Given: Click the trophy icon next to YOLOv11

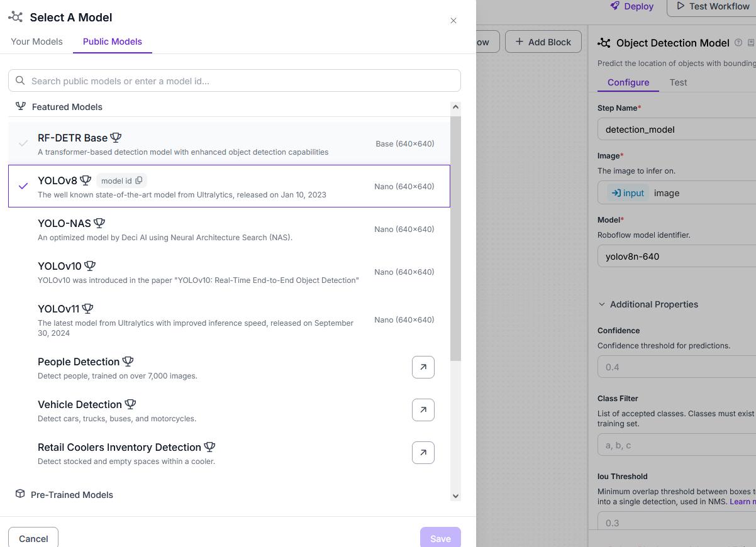Looking at the screenshot, I should click(x=88, y=309).
